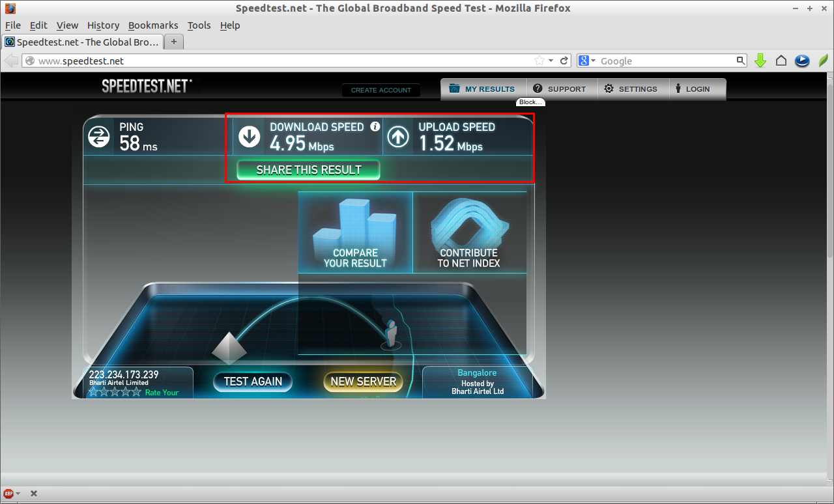Open the Adblock Plus ABP status icon
The width and height of the screenshot is (834, 504).
click(8, 494)
